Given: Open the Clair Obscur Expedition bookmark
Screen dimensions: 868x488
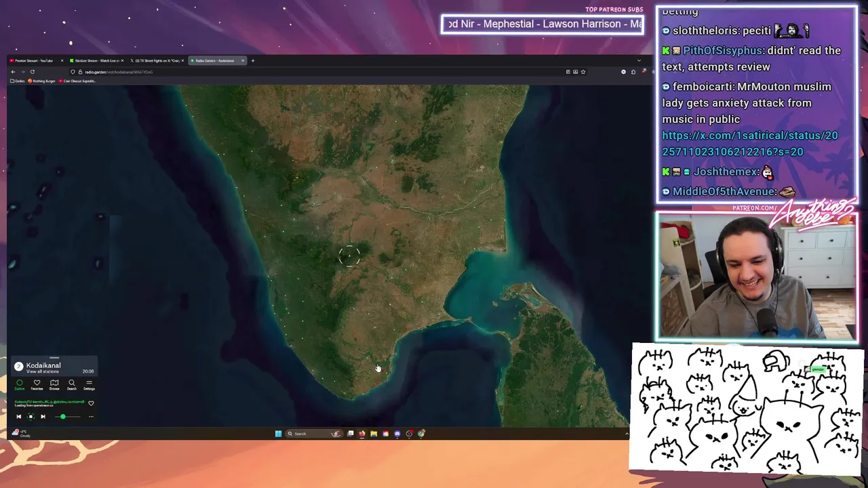Looking at the screenshot, I should point(77,81).
